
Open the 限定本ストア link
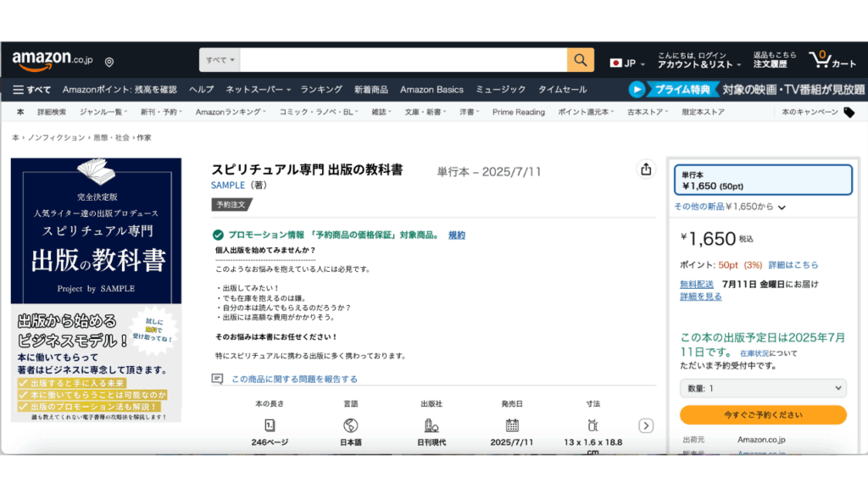[703, 113]
